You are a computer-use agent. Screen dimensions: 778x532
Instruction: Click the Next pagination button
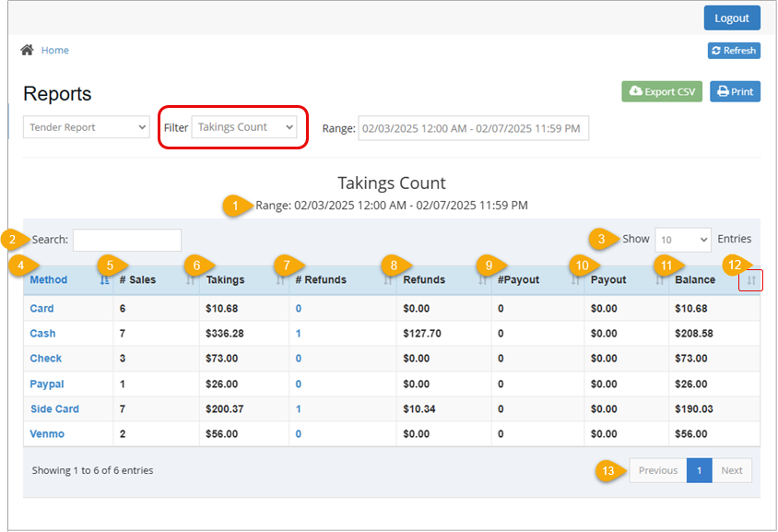pos(732,470)
